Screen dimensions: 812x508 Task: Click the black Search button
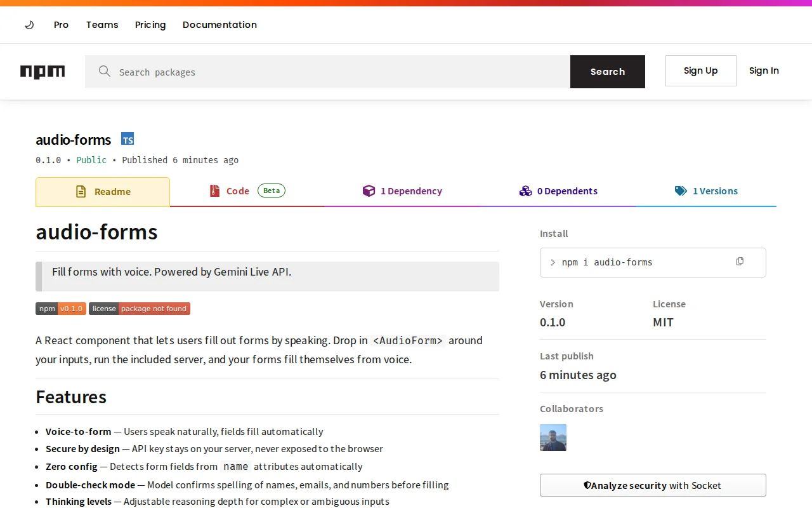pyautogui.click(x=608, y=72)
